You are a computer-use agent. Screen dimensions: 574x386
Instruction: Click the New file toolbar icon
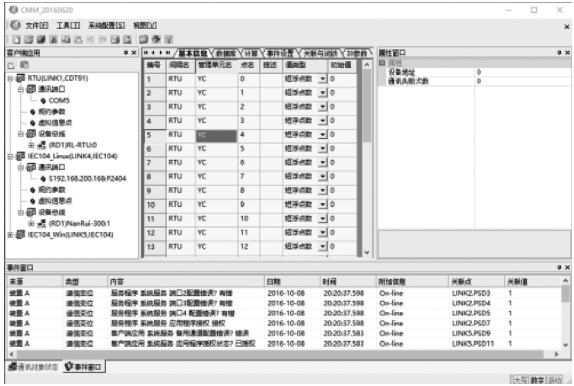[16, 40]
